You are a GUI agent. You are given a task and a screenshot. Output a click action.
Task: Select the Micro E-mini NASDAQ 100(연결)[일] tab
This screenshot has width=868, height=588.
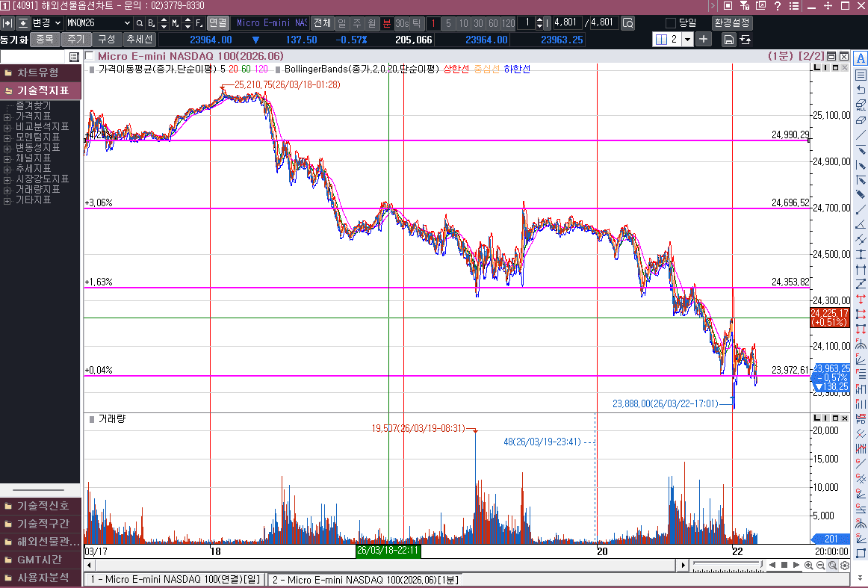(175, 580)
